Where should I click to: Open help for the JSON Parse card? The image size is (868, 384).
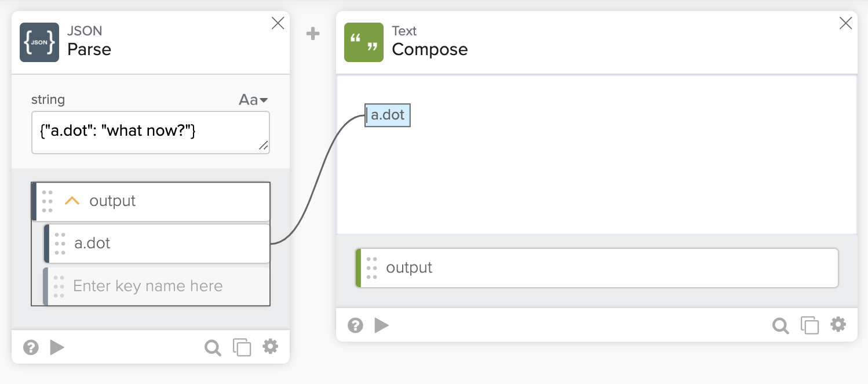click(x=31, y=347)
